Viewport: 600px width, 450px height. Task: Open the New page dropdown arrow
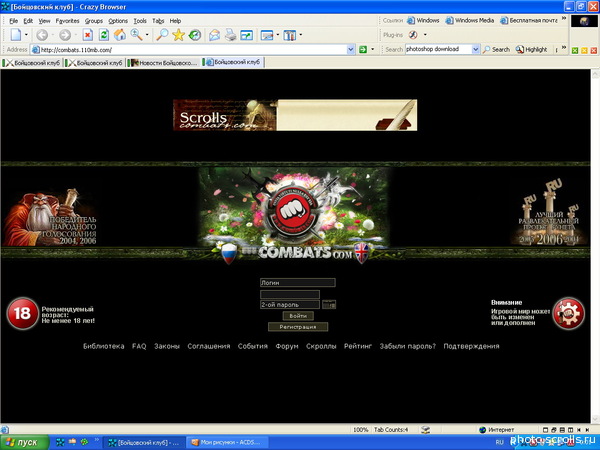[x=26, y=35]
